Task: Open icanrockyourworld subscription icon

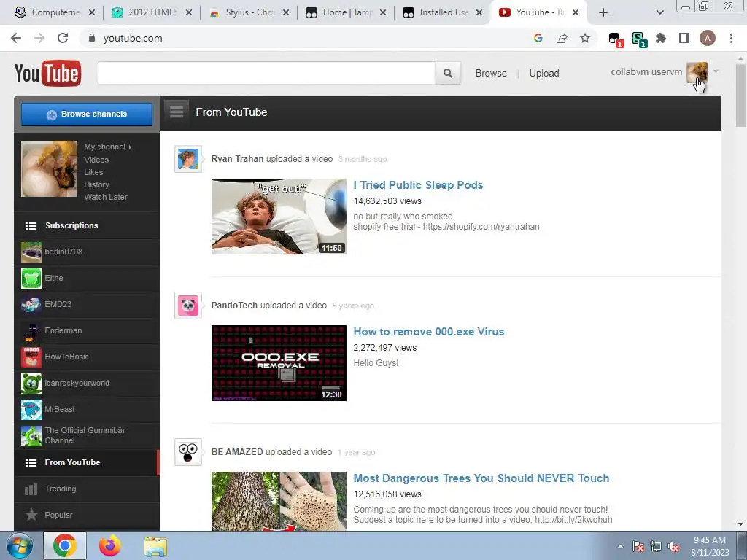Action: tap(31, 384)
